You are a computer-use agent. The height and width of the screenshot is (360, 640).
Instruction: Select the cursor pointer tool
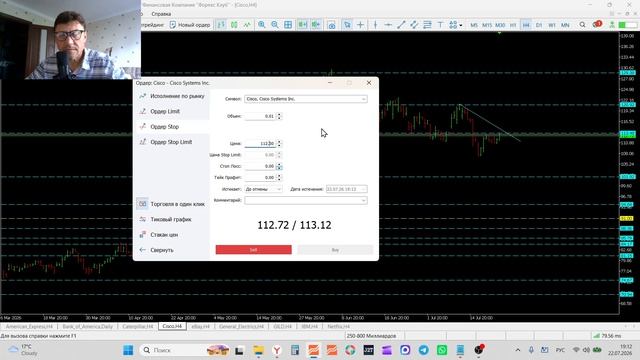347,25
